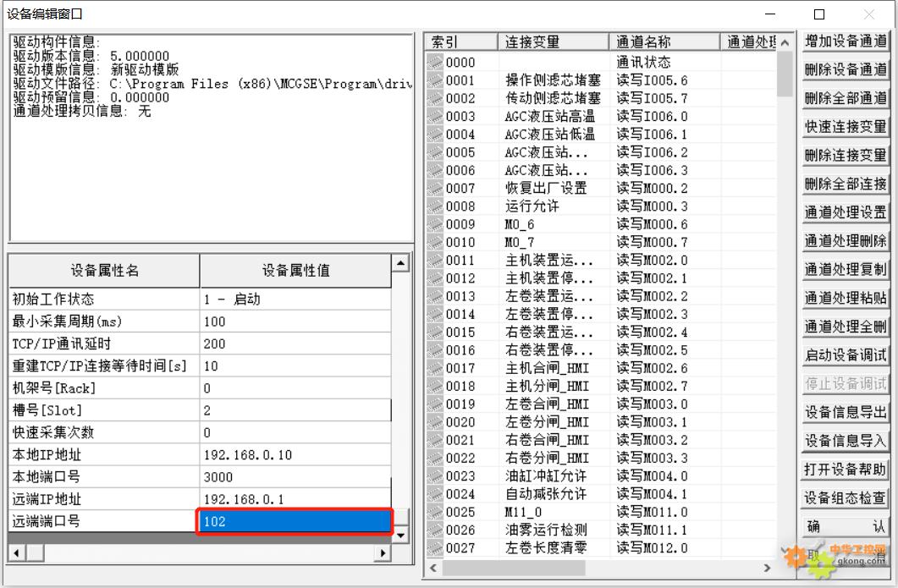Click the 快速连接变量 button

[x=845, y=127]
